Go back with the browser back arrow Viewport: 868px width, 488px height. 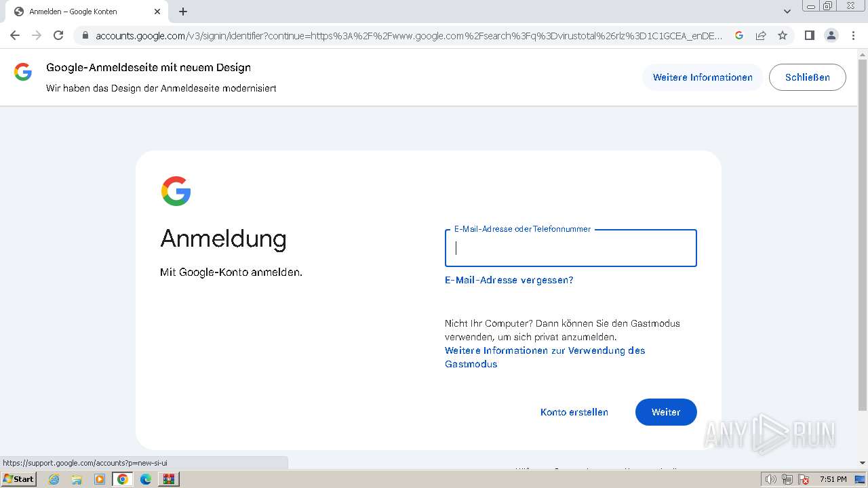(x=15, y=35)
